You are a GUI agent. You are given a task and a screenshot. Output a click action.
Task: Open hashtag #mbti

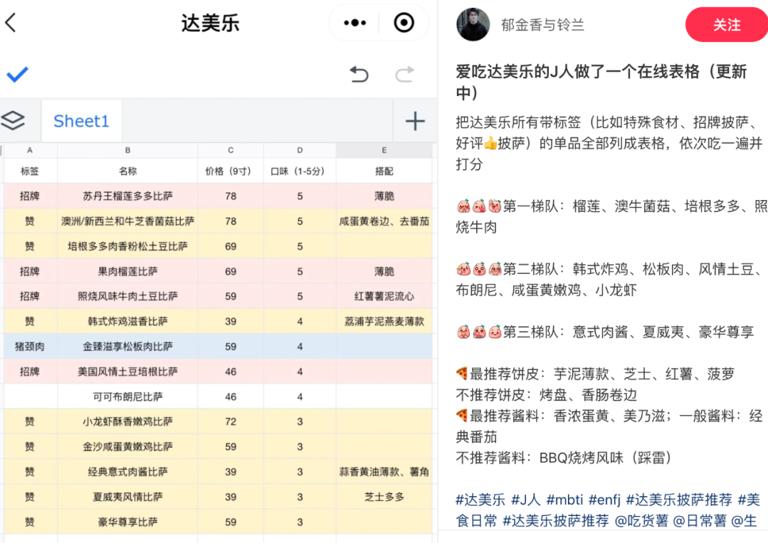pyautogui.click(x=564, y=499)
